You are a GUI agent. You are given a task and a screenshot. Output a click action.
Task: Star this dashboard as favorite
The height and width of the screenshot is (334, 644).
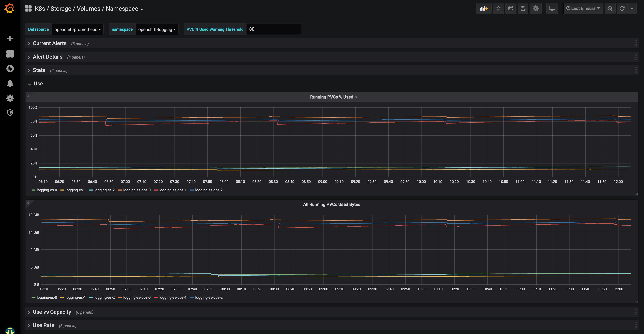point(499,9)
